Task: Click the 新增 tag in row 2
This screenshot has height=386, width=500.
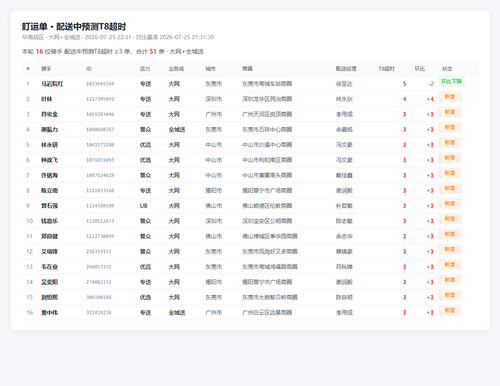Action: 450,97
